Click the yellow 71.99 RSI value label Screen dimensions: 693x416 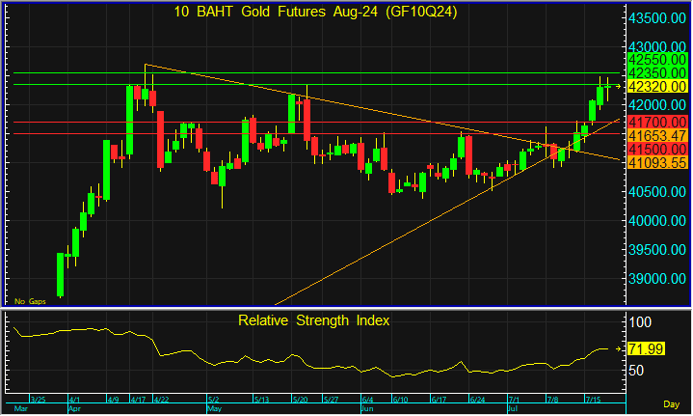pos(645,348)
